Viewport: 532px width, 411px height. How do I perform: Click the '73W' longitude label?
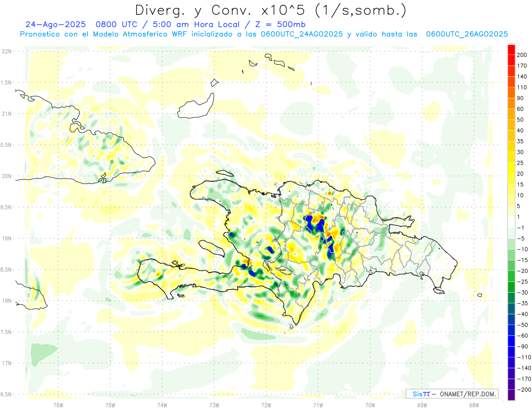(214, 405)
